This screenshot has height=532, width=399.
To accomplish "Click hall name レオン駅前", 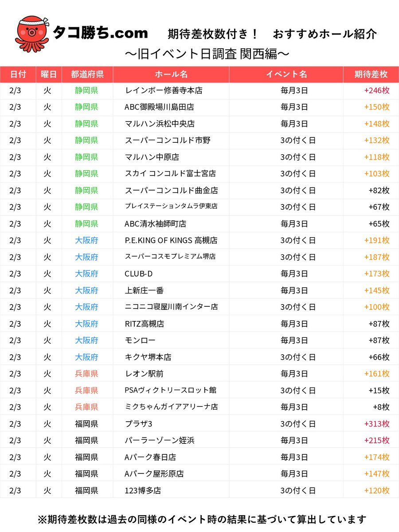I will click(x=144, y=374).
